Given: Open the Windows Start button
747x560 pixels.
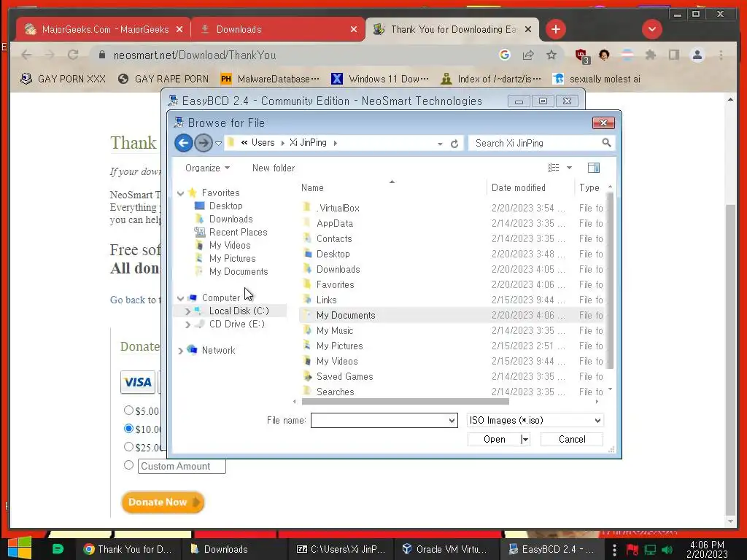Looking at the screenshot, I should pos(20,548).
